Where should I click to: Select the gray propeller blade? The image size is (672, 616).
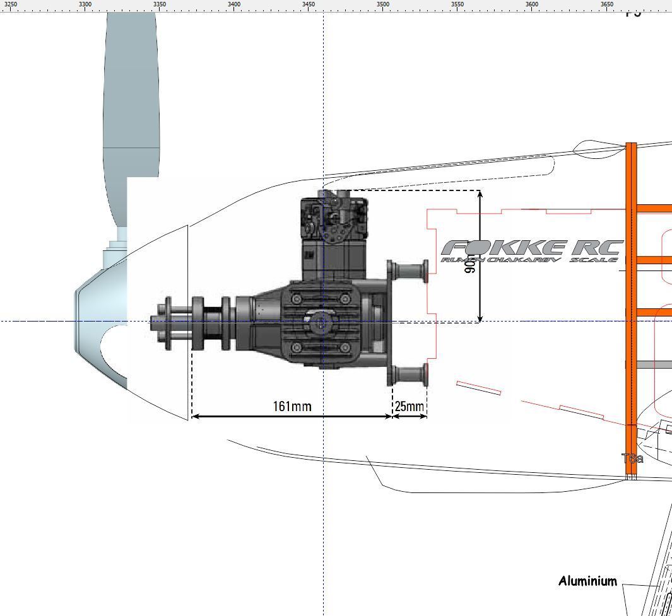[x=131, y=95]
